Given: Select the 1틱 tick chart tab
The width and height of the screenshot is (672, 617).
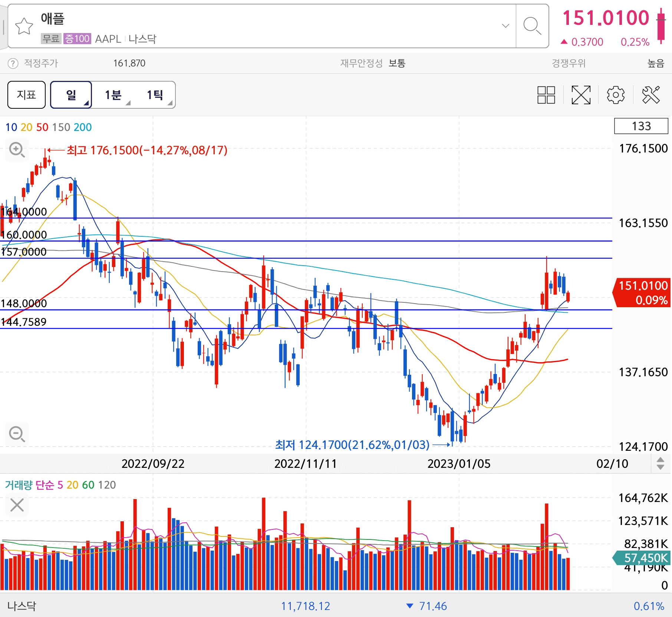Looking at the screenshot, I should (155, 95).
